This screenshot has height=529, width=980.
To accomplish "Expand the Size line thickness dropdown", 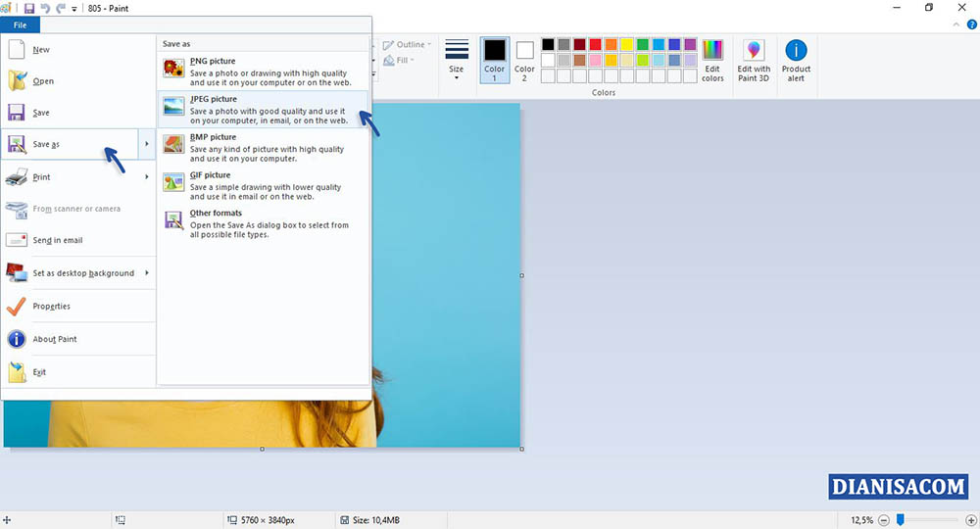I will tap(457, 61).
